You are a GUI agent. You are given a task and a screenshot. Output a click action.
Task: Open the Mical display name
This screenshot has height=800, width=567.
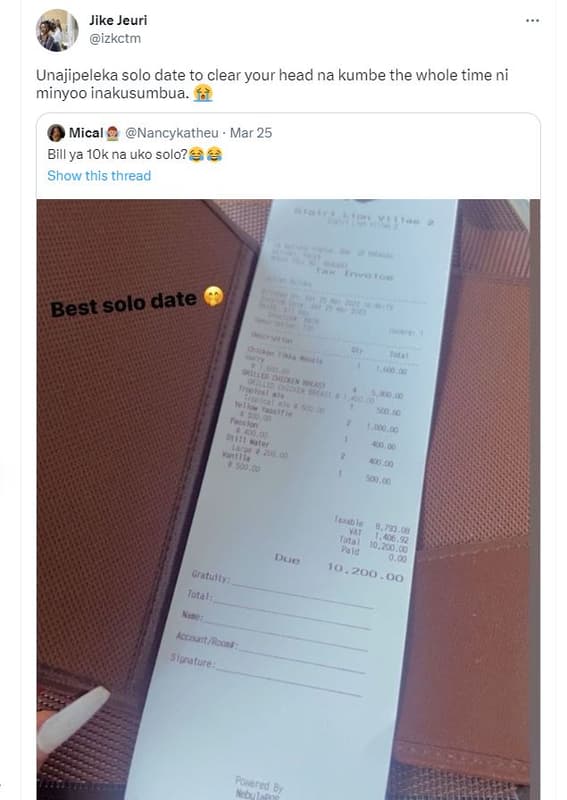[86, 133]
